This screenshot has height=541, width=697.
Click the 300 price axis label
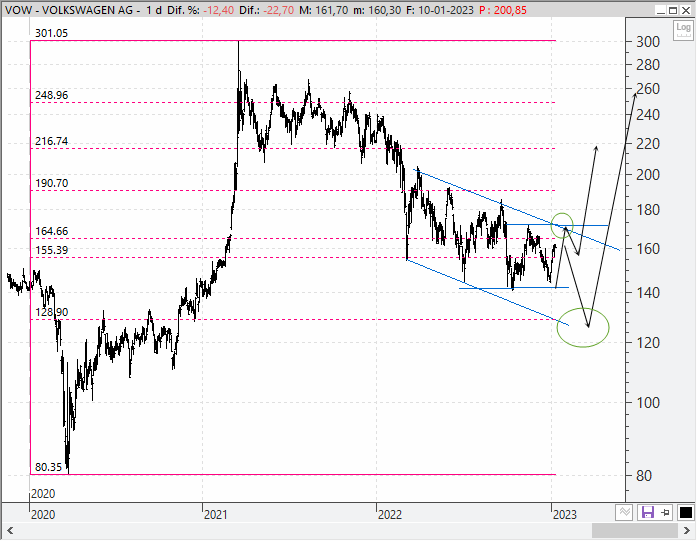click(x=648, y=42)
